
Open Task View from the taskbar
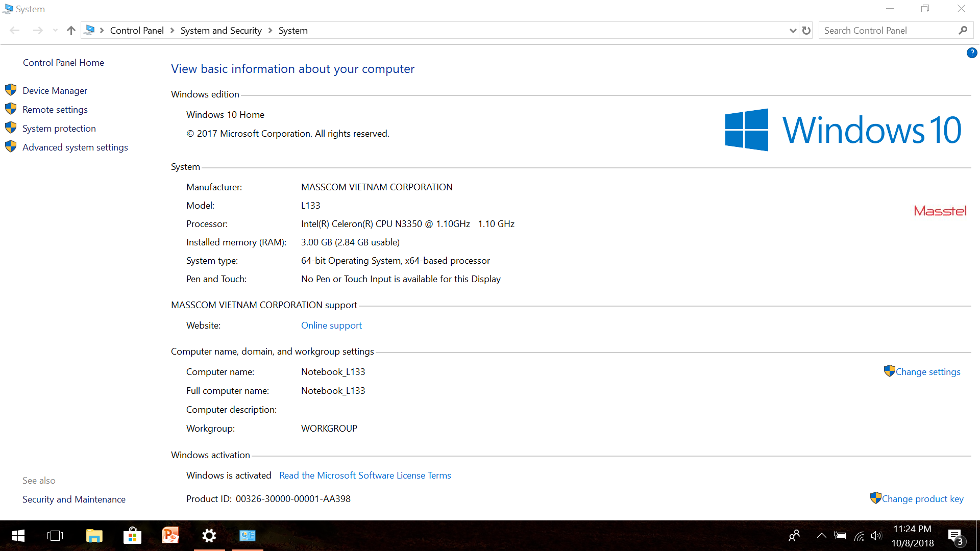click(x=55, y=536)
